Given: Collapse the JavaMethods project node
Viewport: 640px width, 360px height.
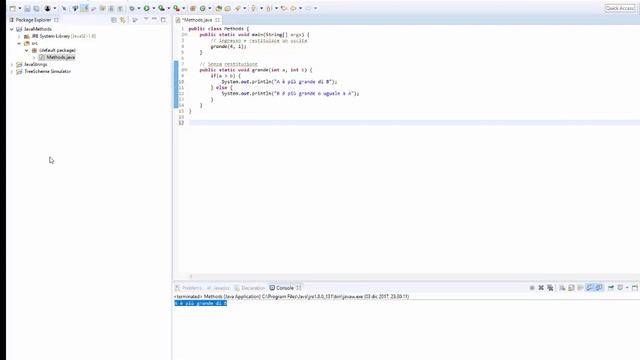Looking at the screenshot, I should tap(12, 29).
